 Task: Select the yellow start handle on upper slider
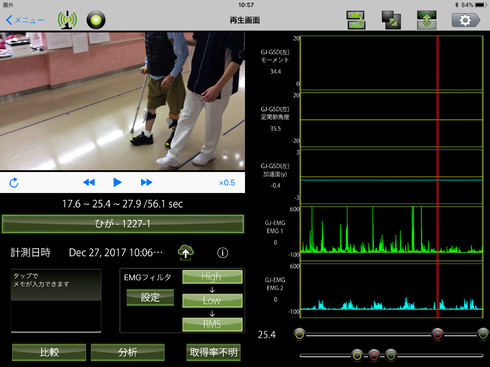(299, 334)
